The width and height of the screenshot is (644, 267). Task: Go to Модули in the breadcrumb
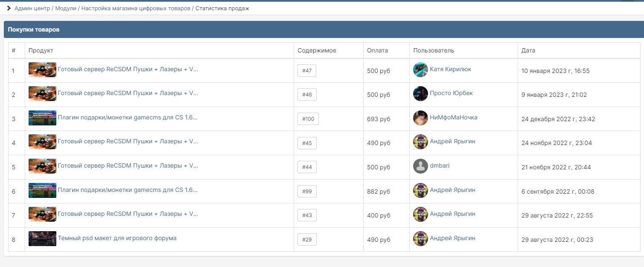pos(66,9)
